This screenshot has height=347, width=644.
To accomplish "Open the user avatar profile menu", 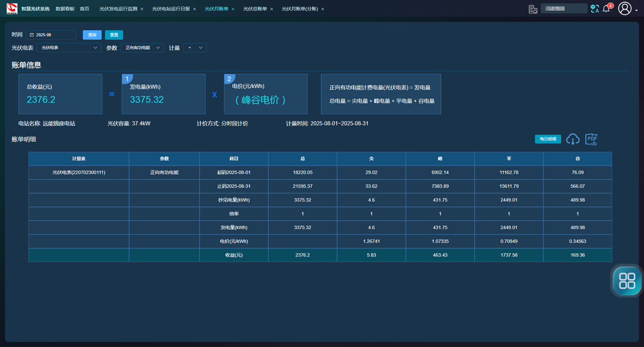I will 625,9.
